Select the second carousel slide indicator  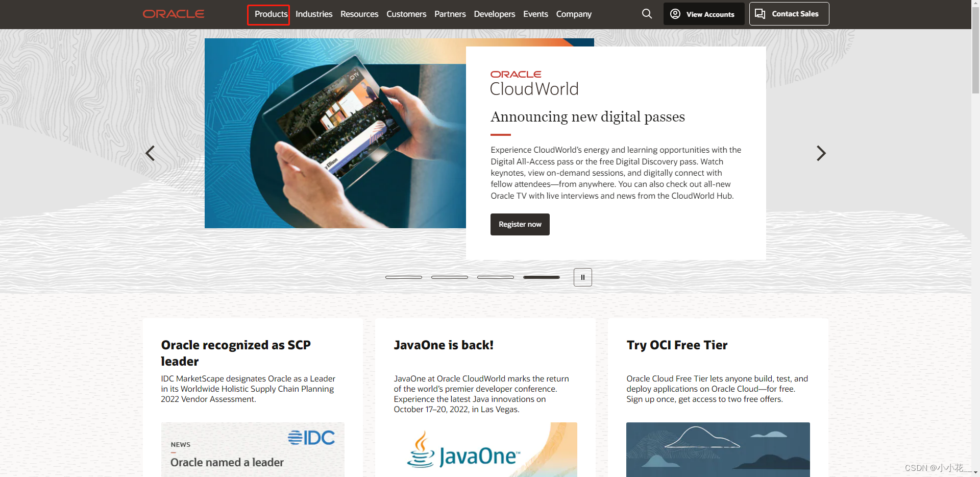pyautogui.click(x=450, y=277)
